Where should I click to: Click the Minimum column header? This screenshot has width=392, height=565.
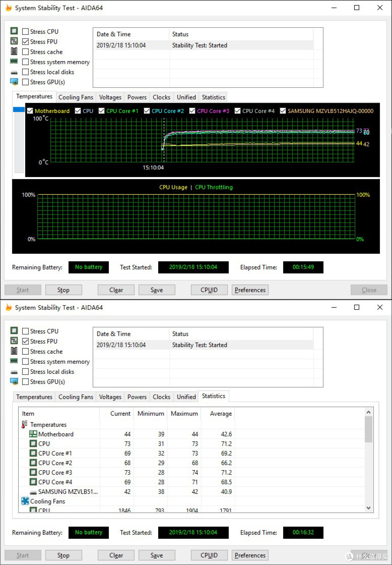pyautogui.click(x=151, y=413)
